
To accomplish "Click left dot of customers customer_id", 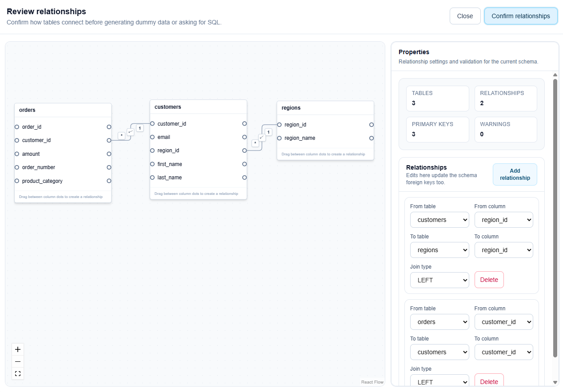I will point(152,123).
